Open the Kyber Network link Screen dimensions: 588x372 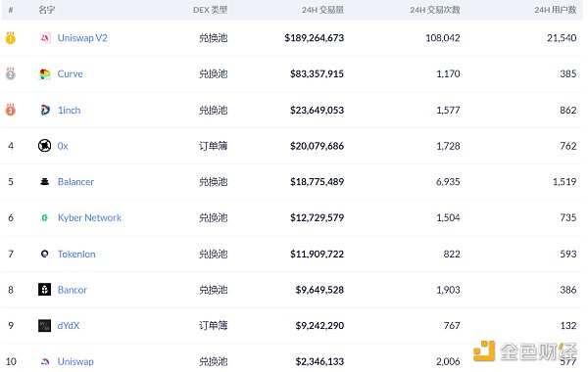[89, 217]
